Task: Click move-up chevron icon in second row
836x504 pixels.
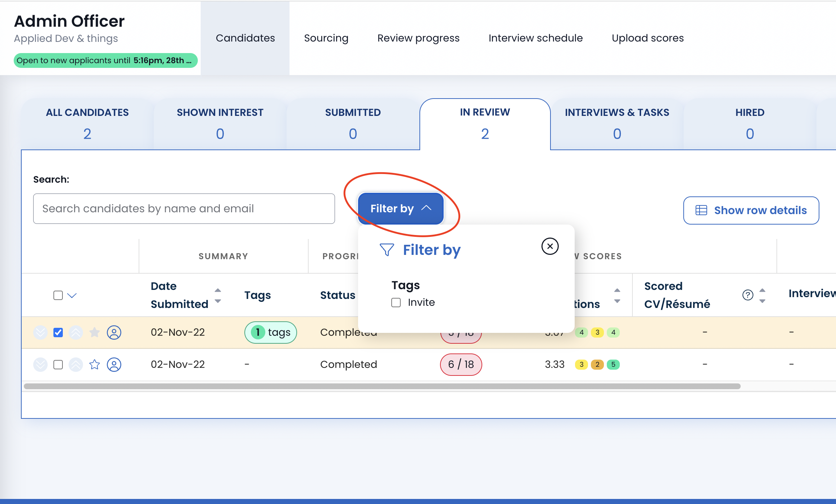Action: click(x=76, y=365)
